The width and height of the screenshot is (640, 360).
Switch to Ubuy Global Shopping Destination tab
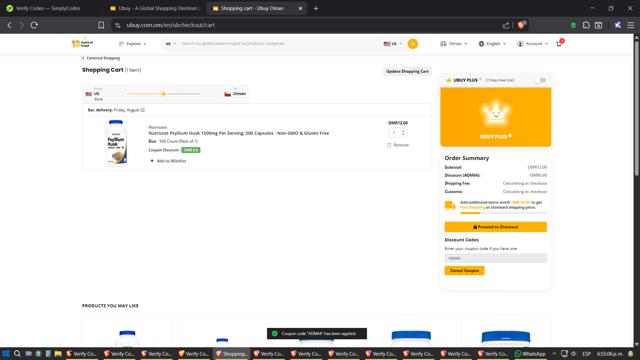pyautogui.click(x=154, y=8)
